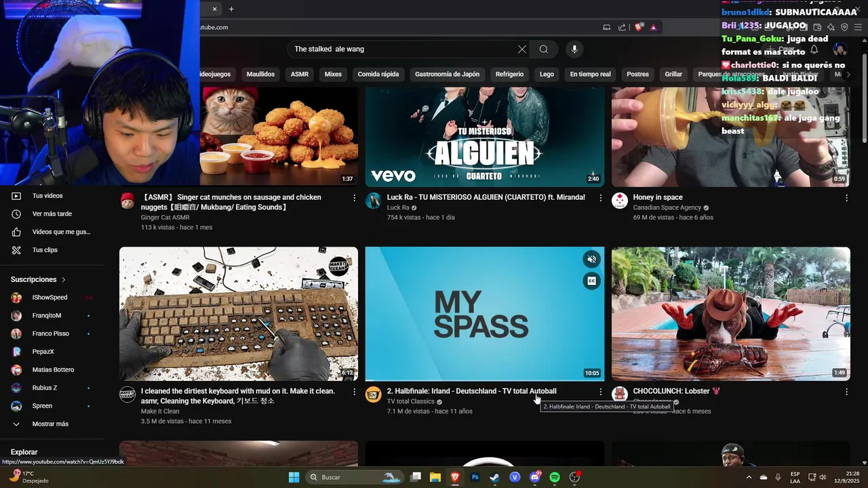Start voice search with the microphone

pyautogui.click(x=574, y=49)
